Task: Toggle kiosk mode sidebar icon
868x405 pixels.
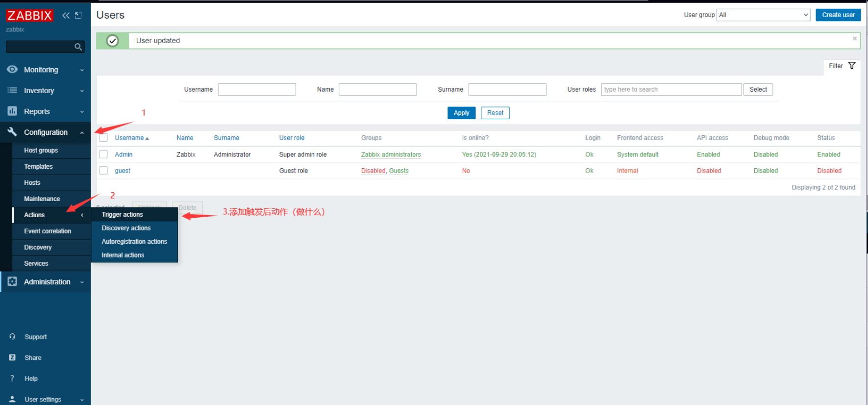Action: (78, 15)
